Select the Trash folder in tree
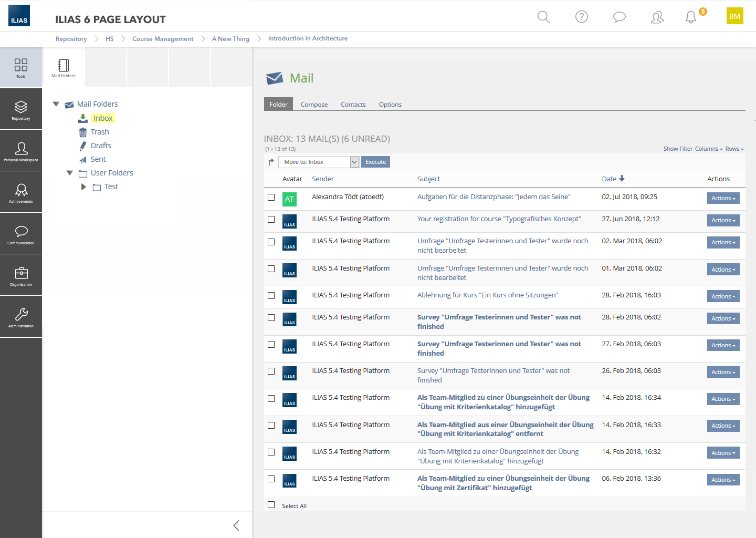756x538 pixels. [100, 132]
